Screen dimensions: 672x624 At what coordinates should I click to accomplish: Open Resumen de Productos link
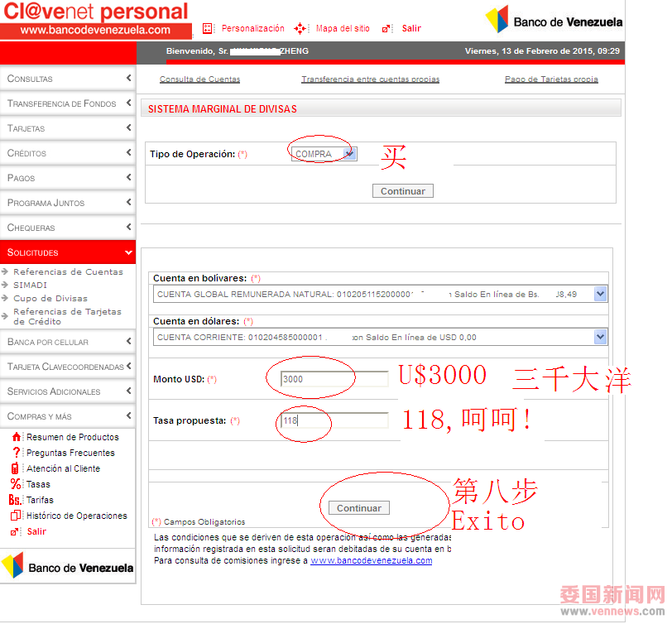coord(73,437)
